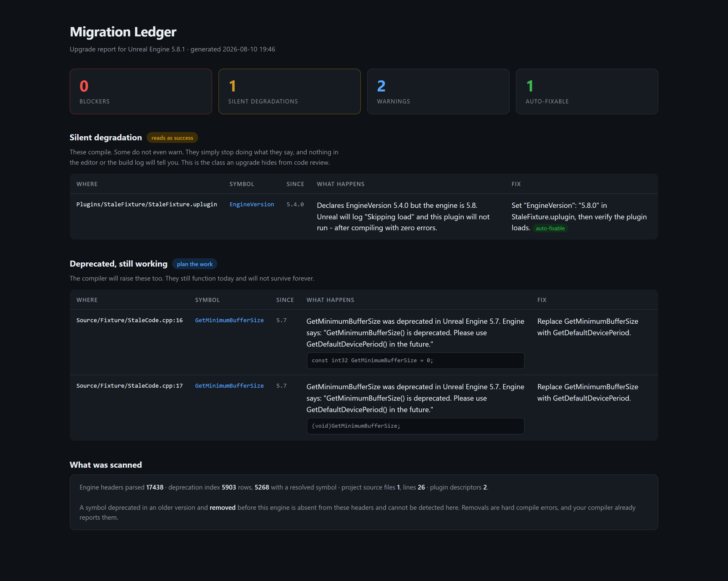Click the fix text in the StaleCode.cpp:17 row
Viewport: 728px width, 581px height.
(x=587, y=392)
